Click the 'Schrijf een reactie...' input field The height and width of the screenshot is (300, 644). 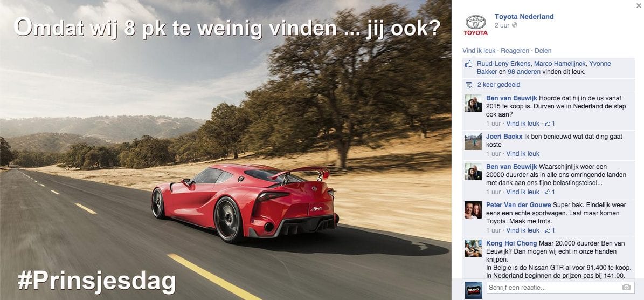(560, 287)
